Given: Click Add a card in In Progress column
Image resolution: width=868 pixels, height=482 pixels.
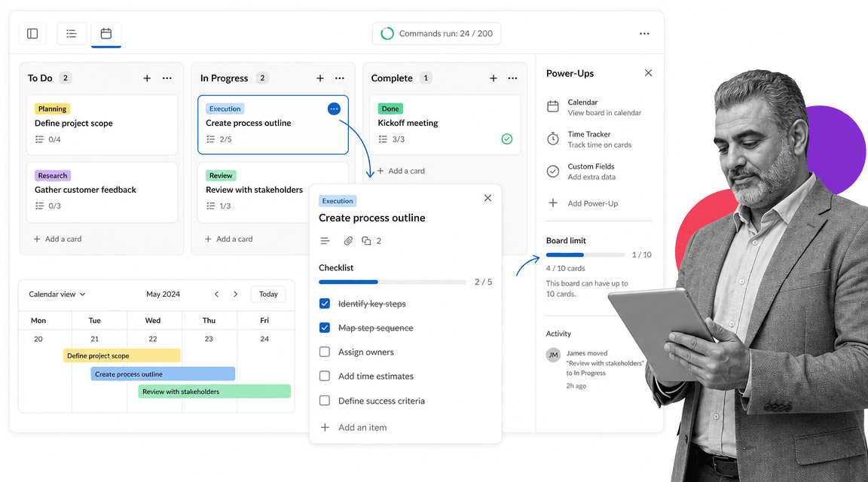Looking at the screenshot, I should [x=228, y=239].
